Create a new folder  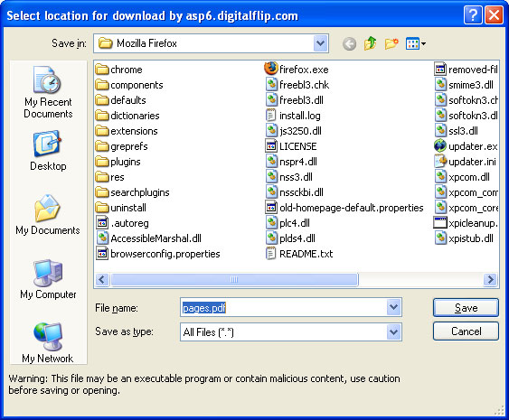point(391,43)
